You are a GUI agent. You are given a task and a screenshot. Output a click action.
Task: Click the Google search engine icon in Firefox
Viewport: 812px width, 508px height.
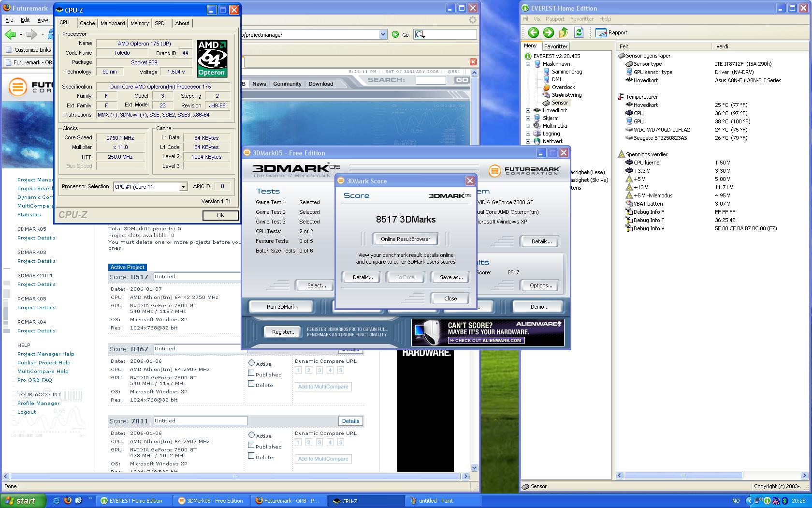420,34
